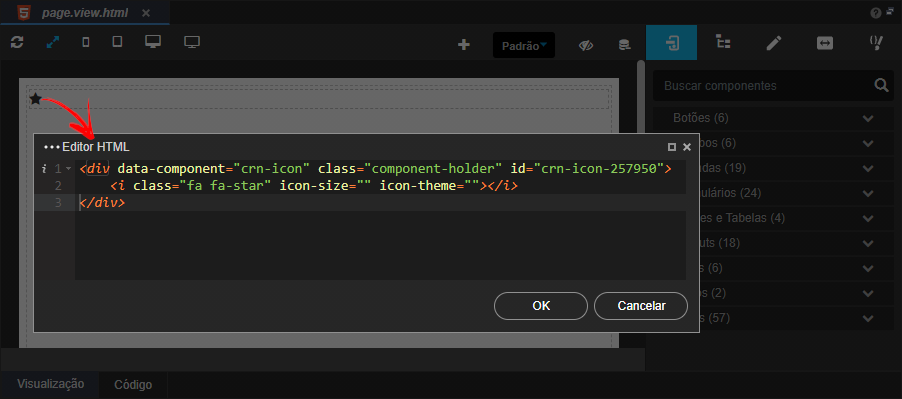The height and width of the screenshot is (399, 902).
Task: Click the plus add icon
Action: [x=464, y=45]
